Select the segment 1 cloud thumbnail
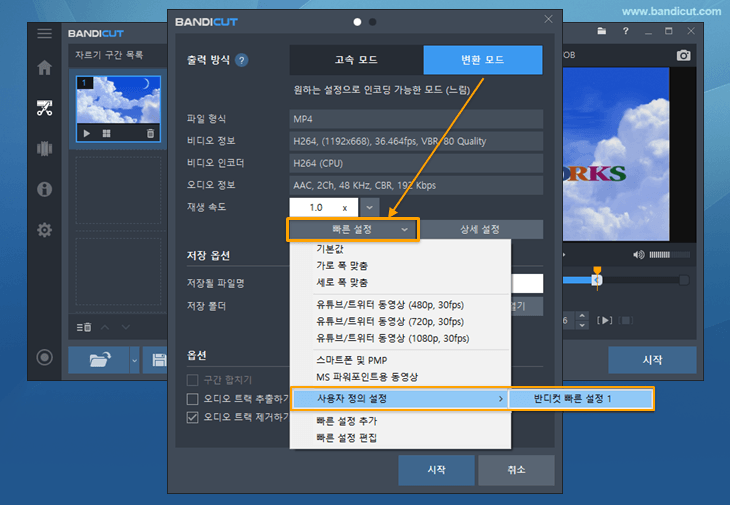The height and width of the screenshot is (505, 730). pyautogui.click(x=118, y=101)
